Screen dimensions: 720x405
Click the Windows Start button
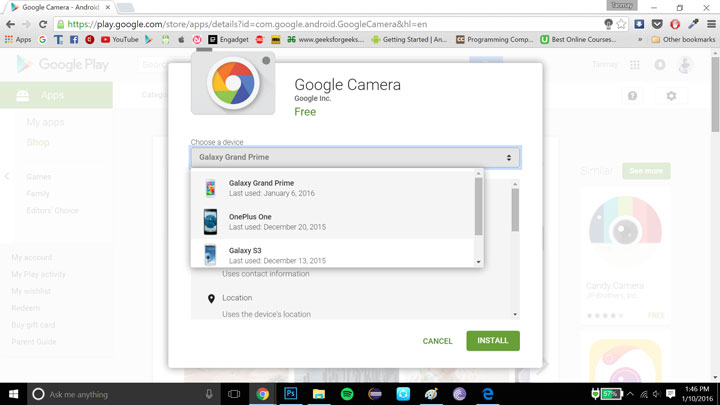13,394
